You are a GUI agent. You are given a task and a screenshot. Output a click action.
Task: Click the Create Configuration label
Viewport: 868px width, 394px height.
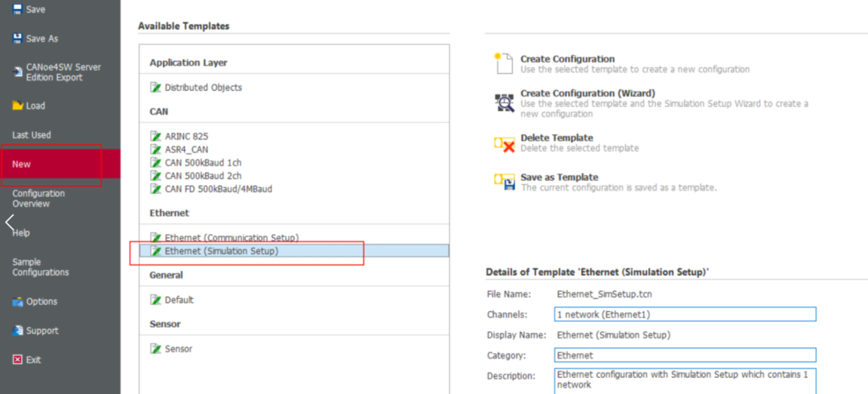(567, 59)
